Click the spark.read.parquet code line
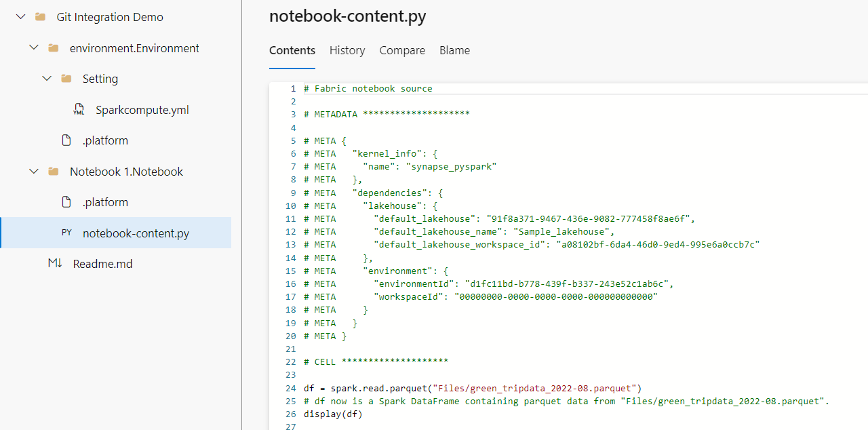868x430 pixels. tap(473, 389)
